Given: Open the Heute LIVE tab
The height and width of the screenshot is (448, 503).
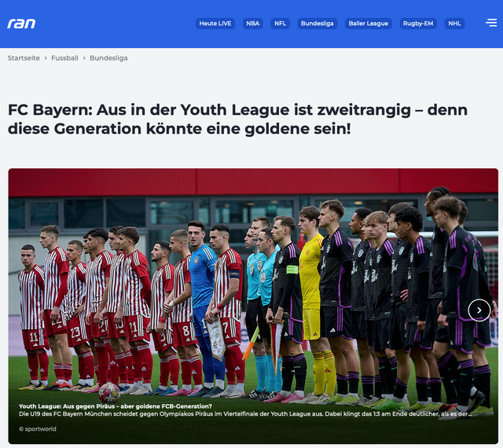Looking at the screenshot, I should click(215, 24).
